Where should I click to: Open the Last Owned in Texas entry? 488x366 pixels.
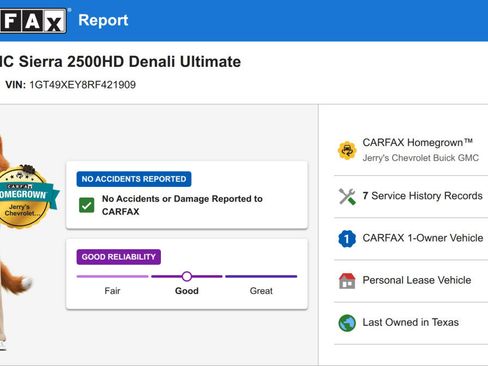[411, 323]
